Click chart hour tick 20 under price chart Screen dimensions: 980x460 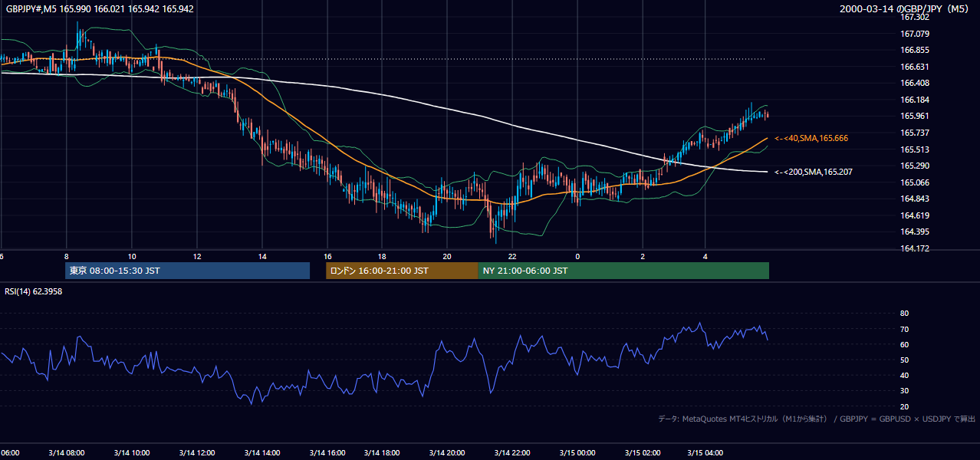(x=447, y=257)
